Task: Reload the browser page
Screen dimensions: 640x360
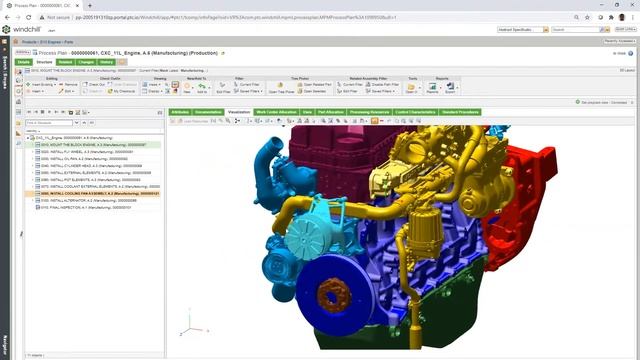Action: pyautogui.click(x=29, y=18)
